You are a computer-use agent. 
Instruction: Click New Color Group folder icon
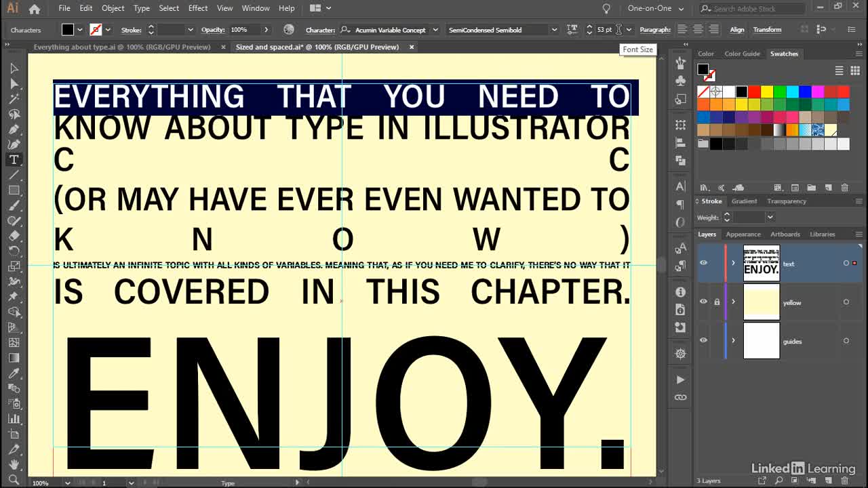tap(812, 188)
